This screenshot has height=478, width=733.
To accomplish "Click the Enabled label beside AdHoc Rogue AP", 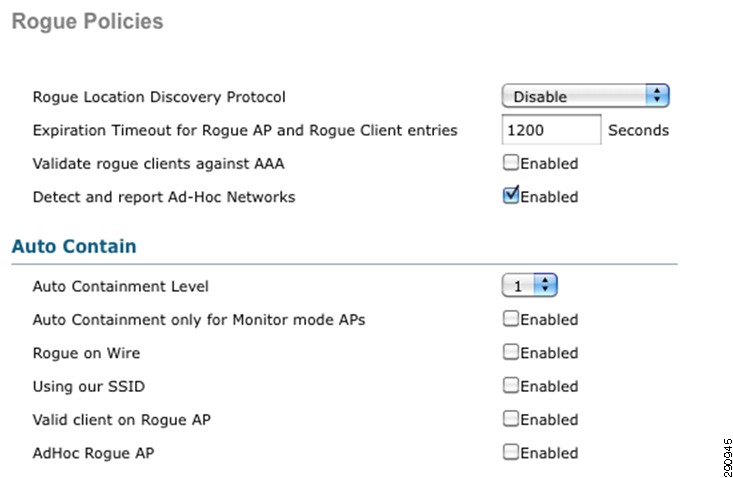I will pyautogui.click(x=549, y=453).
